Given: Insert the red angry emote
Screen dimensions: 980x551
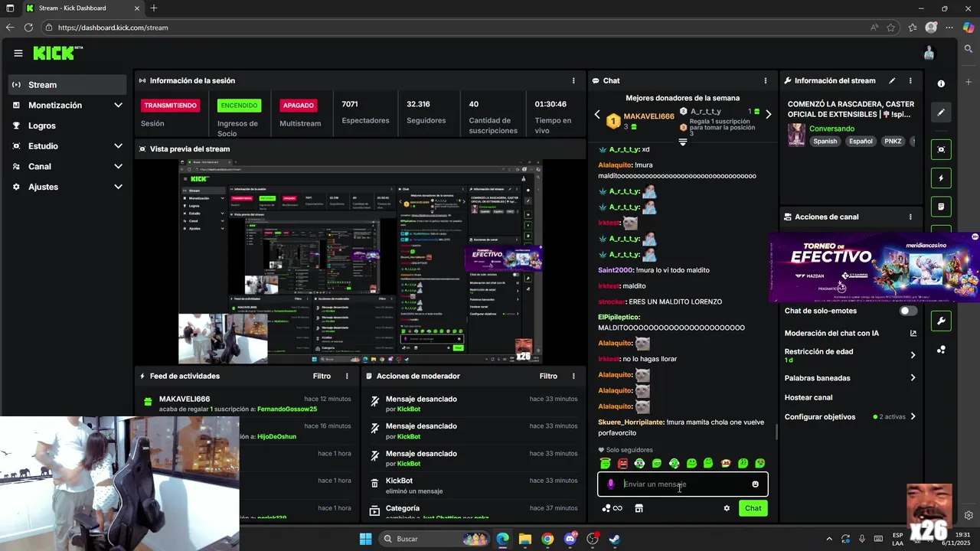Looking at the screenshot, I should [x=622, y=463].
